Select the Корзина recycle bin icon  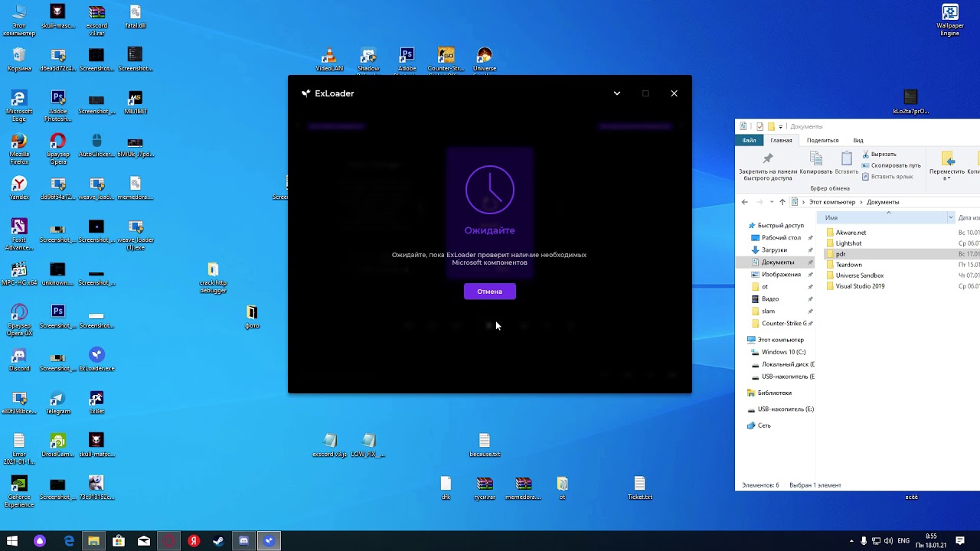(19, 60)
